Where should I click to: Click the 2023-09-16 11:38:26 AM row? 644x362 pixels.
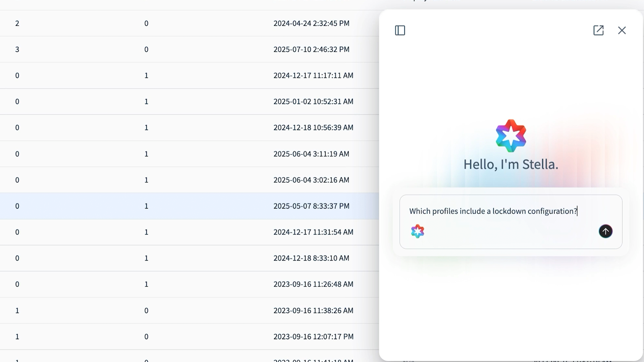click(313, 311)
